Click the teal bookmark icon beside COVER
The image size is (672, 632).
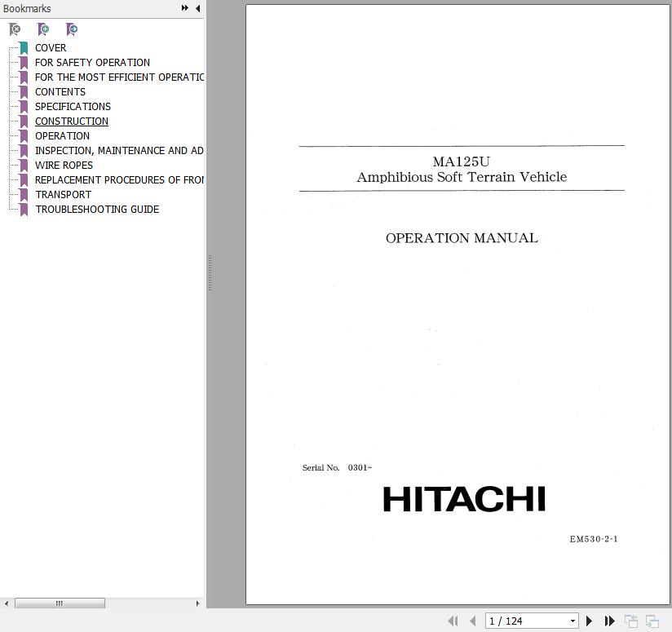[x=24, y=48]
